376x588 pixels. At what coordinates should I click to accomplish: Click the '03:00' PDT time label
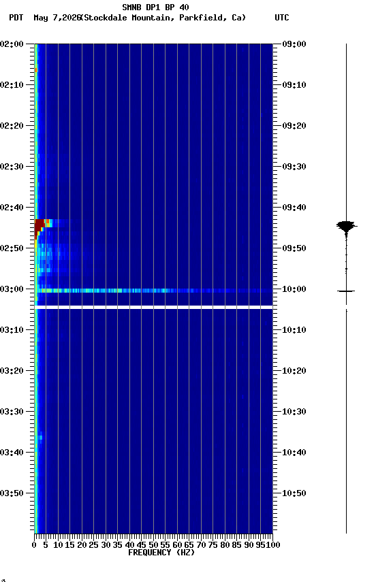click(12, 289)
